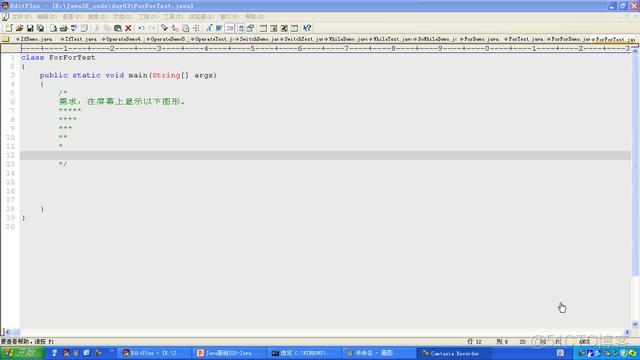Click the printer Print icon
The width and height of the screenshot is (640, 360).
tap(63, 28)
